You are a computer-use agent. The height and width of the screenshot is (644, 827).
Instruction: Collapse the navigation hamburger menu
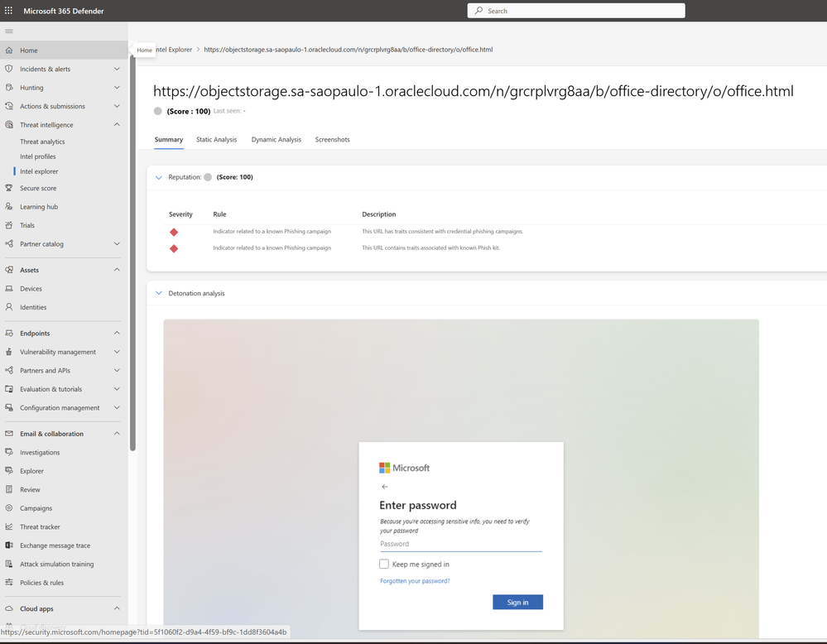9,31
